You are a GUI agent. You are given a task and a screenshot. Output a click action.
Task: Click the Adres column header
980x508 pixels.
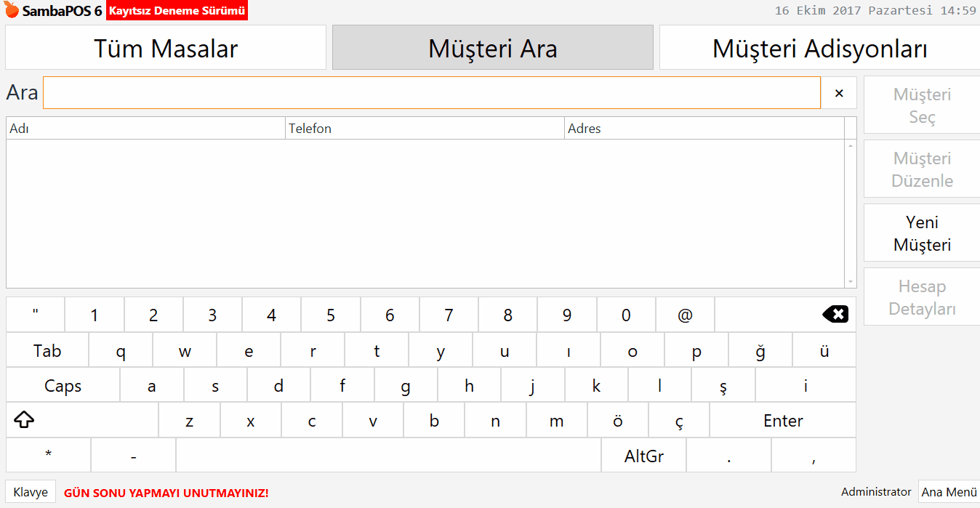(x=704, y=129)
